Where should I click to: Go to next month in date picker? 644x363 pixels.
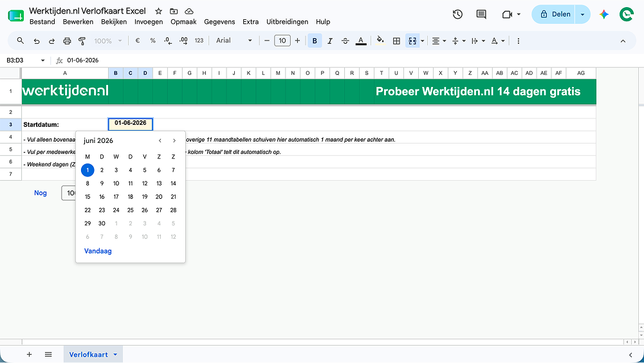174,140
